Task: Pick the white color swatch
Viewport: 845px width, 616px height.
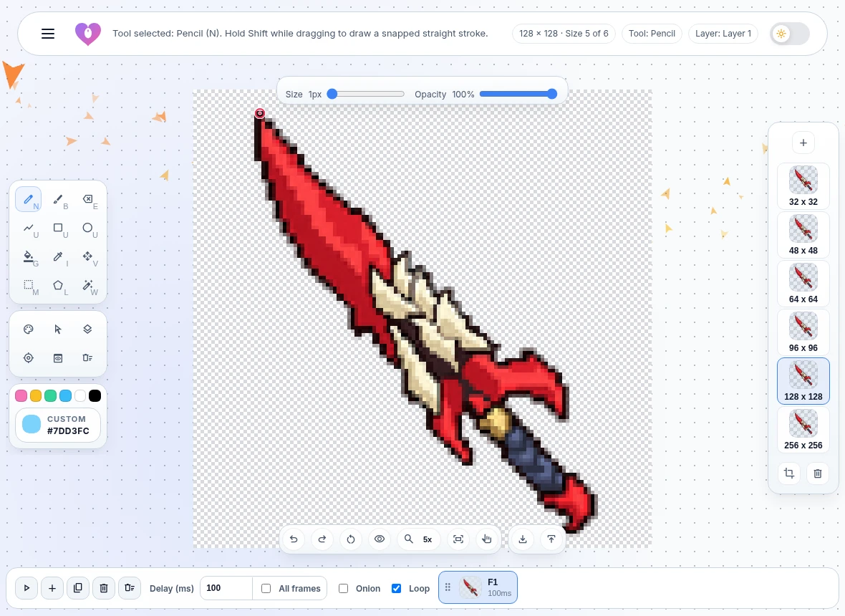Action: [x=80, y=396]
